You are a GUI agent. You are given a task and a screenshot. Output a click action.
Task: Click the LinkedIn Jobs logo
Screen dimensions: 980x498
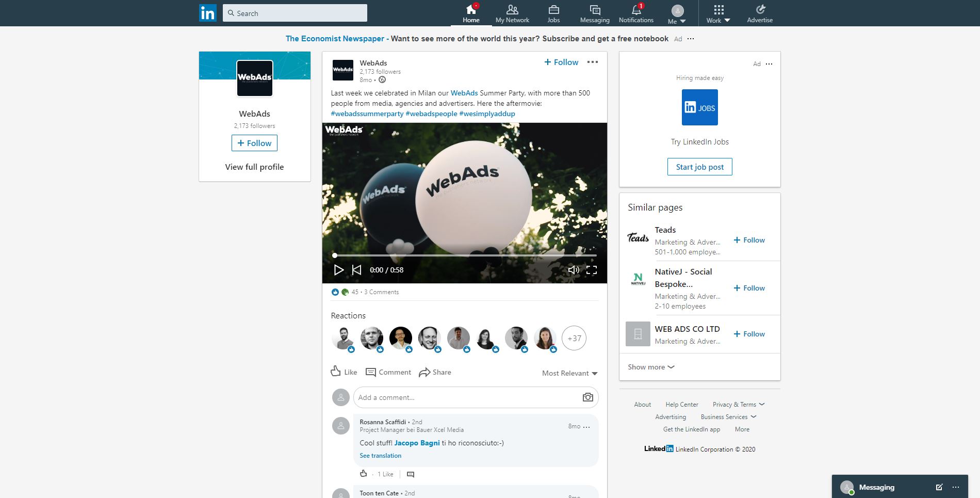tap(700, 107)
